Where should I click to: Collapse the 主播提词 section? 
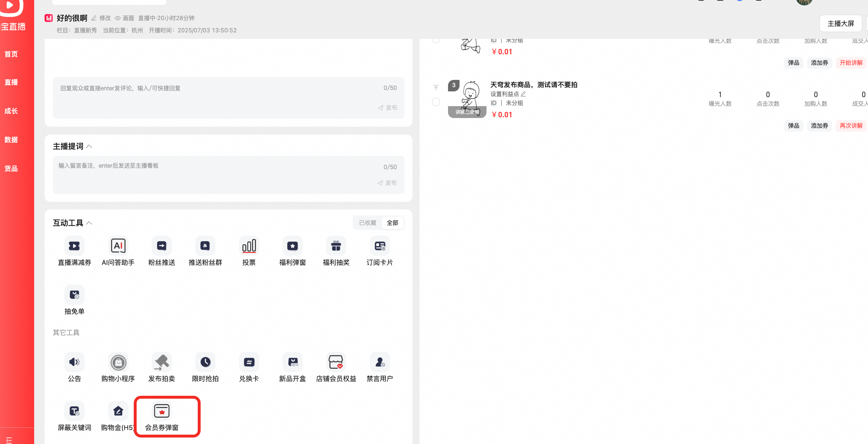click(x=90, y=146)
